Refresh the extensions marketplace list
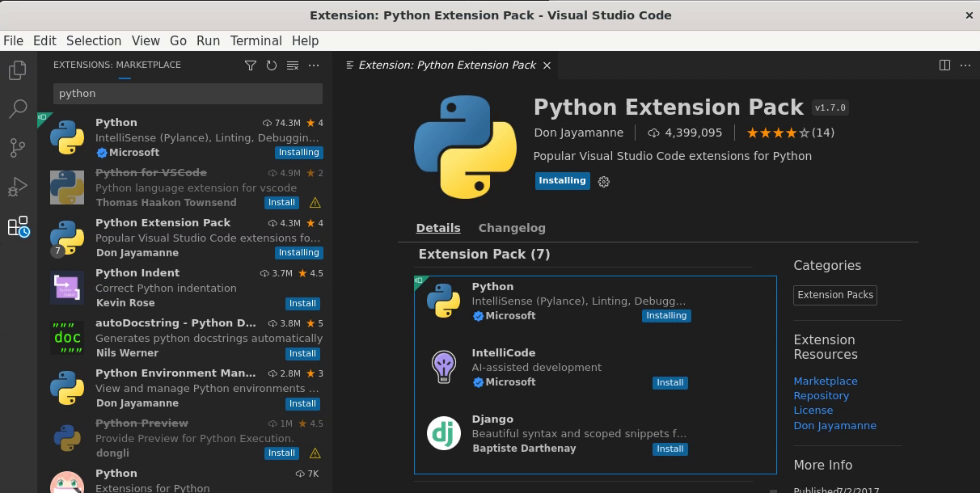 (272, 65)
